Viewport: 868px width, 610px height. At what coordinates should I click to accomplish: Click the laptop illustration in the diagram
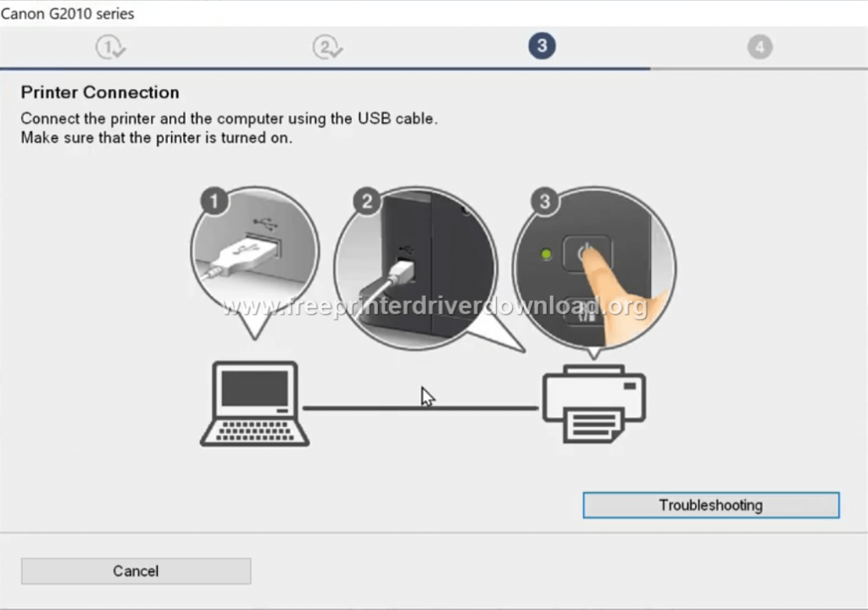coord(254,402)
